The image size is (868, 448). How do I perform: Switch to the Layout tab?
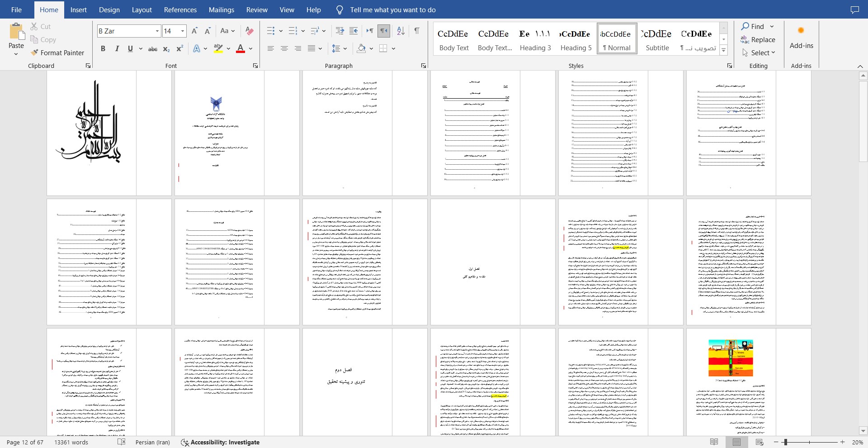pos(142,10)
